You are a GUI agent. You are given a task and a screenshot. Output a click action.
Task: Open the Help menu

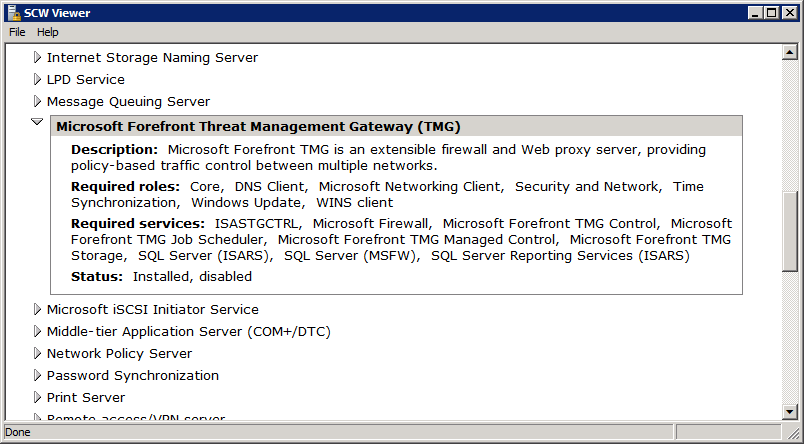[x=48, y=32]
